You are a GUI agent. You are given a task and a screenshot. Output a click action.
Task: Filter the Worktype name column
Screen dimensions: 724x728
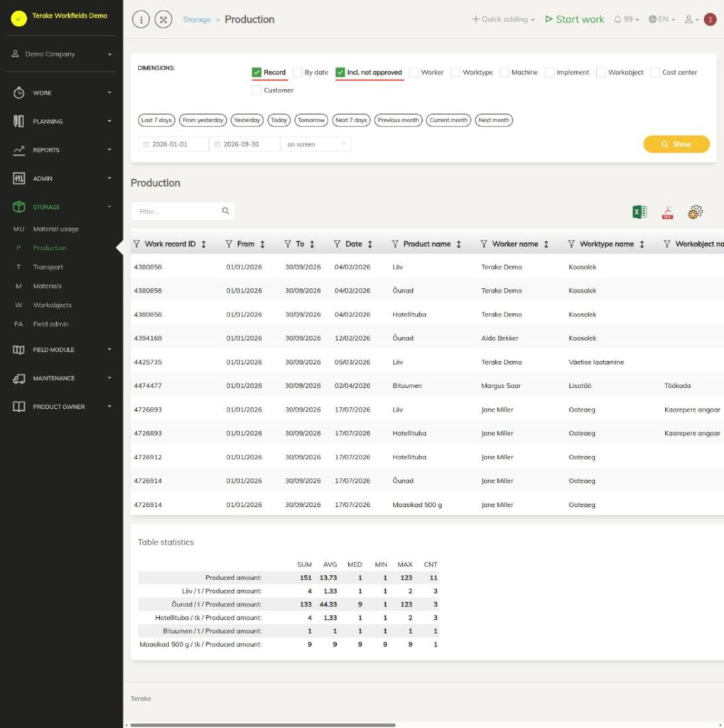point(572,245)
